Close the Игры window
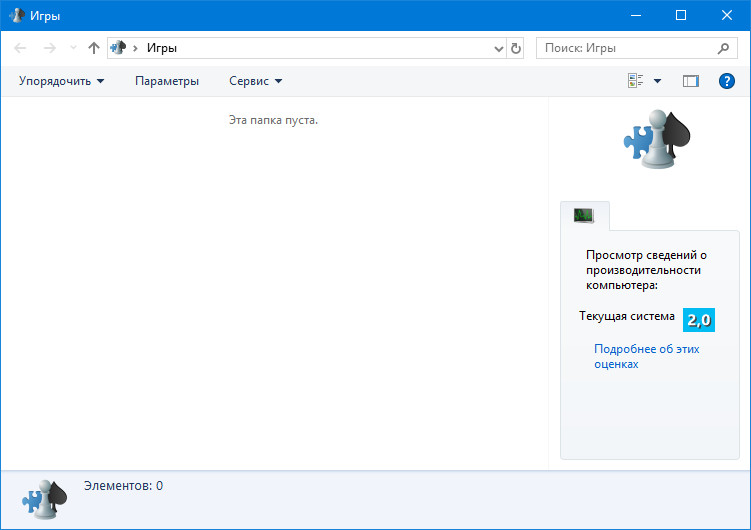The image size is (751, 530). click(727, 15)
